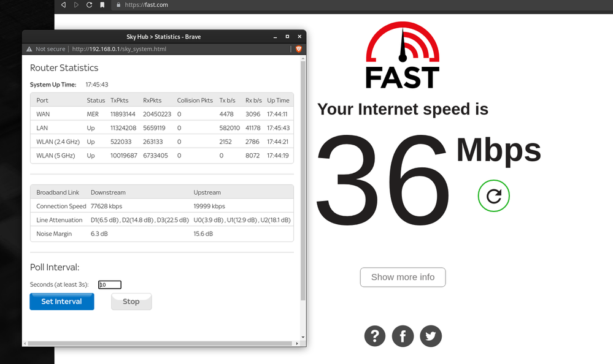Screen dimensions: 613x364
Task: Bookmark the fast.com page
Action: [102, 5]
